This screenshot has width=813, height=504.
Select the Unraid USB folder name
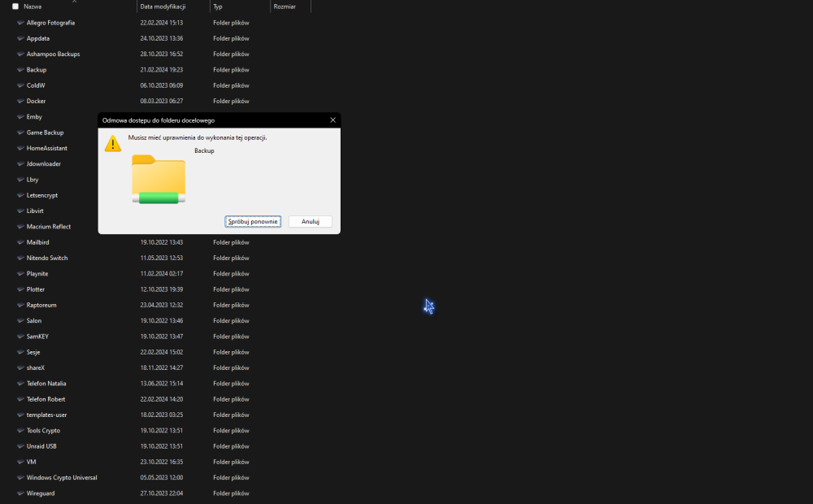(41, 446)
